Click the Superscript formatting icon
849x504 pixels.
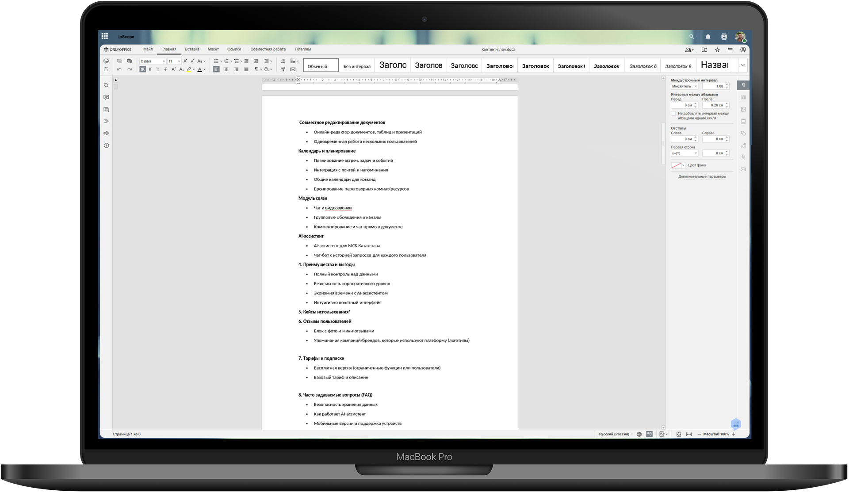point(173,69)
